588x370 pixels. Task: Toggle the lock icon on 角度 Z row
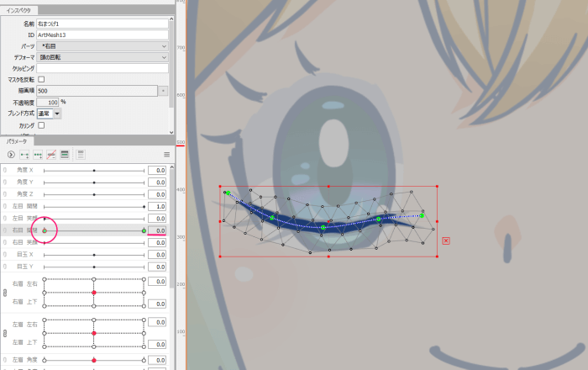(5, 194)
